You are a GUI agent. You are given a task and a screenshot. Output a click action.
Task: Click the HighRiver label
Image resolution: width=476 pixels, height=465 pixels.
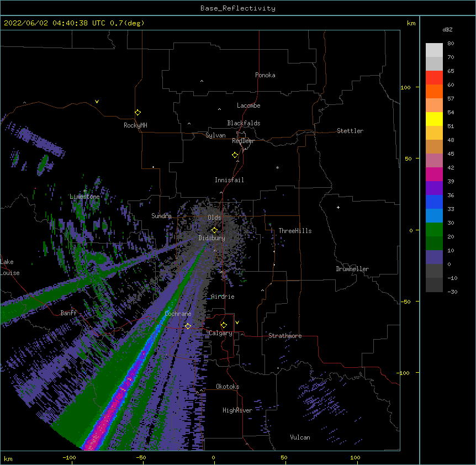point(237,410)
